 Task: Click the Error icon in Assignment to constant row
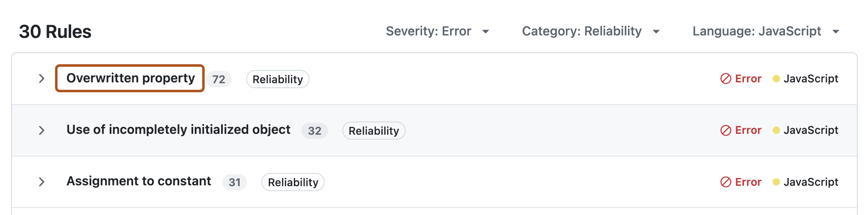click(x=726, y=182)
